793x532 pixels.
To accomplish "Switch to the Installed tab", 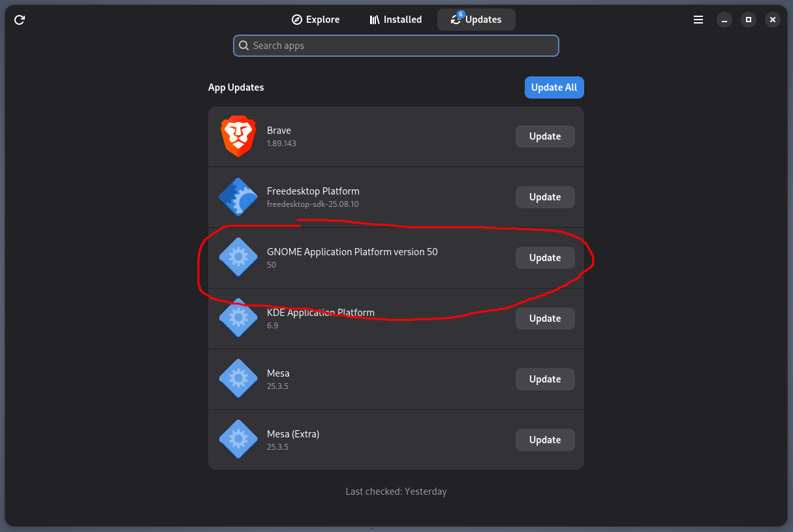I will 396,20.
